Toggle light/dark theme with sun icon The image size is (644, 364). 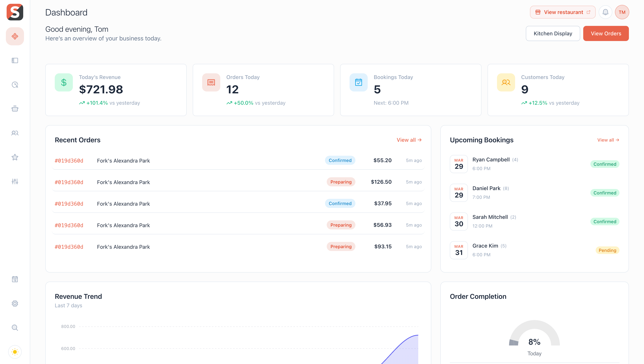[x=15, y=352]
